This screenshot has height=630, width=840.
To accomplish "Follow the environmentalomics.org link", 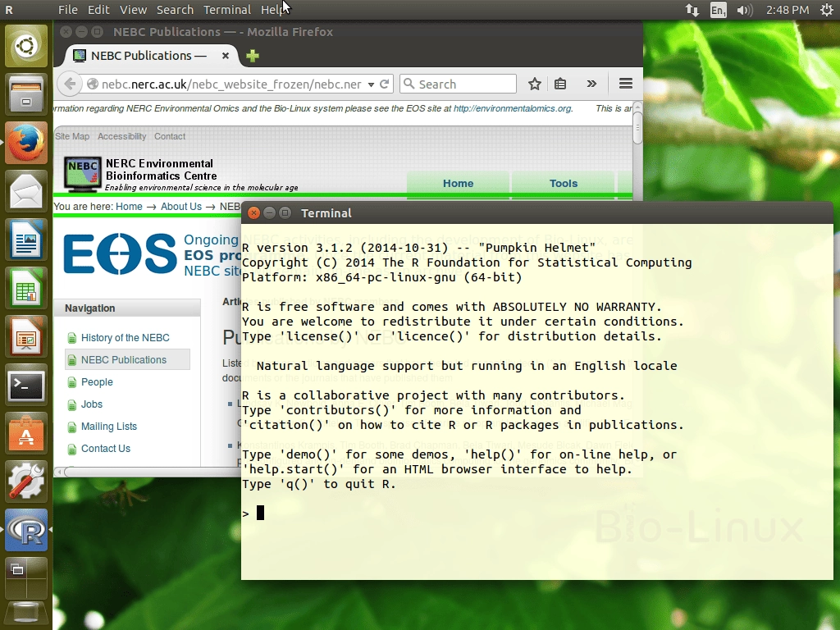I will (x=512, y=108).
